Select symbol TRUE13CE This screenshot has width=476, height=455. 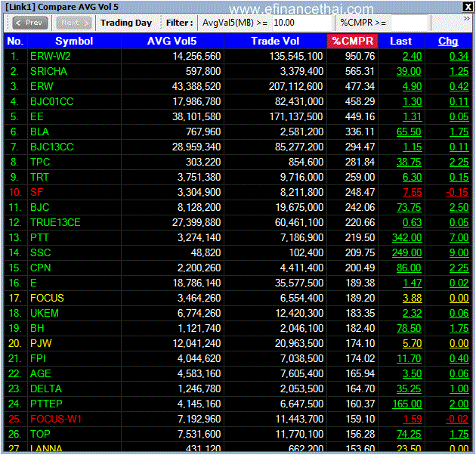click(55, 223)
